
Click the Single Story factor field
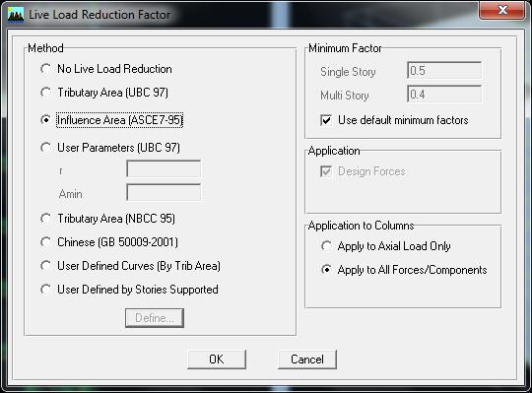[x=444, y=71]
